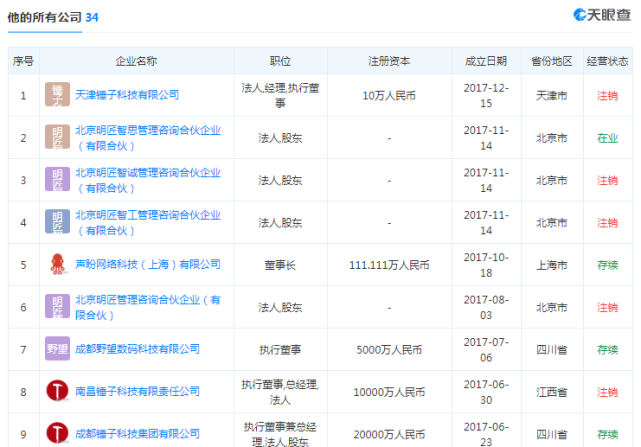Click the 2017-08-03 date cell
The image size is (641, 447).
pyautogui.click(x=486, y=307)
